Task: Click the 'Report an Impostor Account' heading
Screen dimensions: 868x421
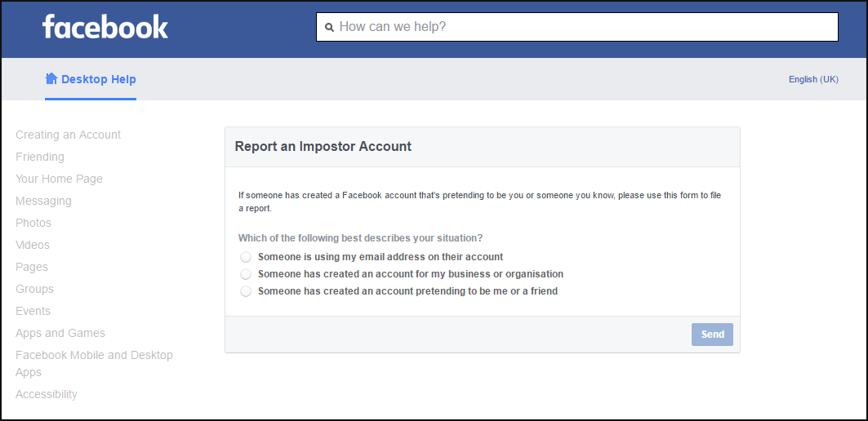Action: [323, 147]
